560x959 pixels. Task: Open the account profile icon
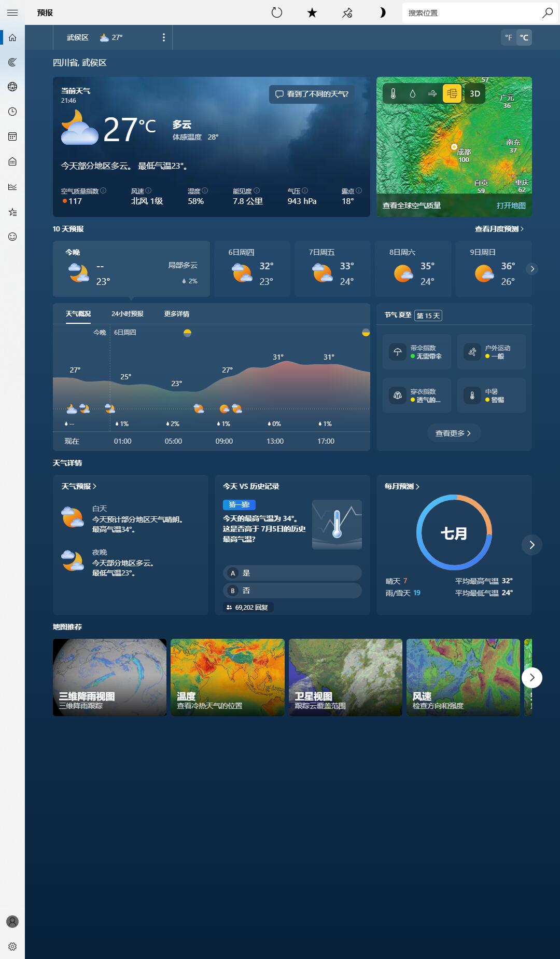pos(12,922)
